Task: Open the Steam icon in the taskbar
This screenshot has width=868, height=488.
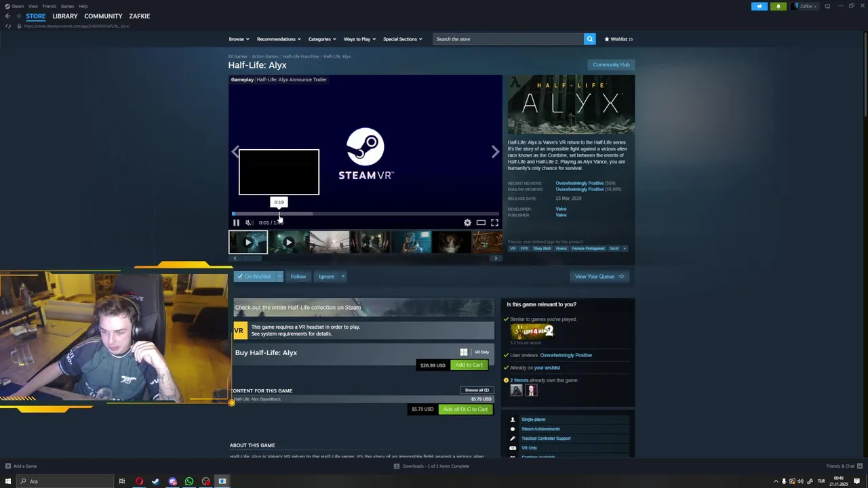Action: tap(155, 481)
